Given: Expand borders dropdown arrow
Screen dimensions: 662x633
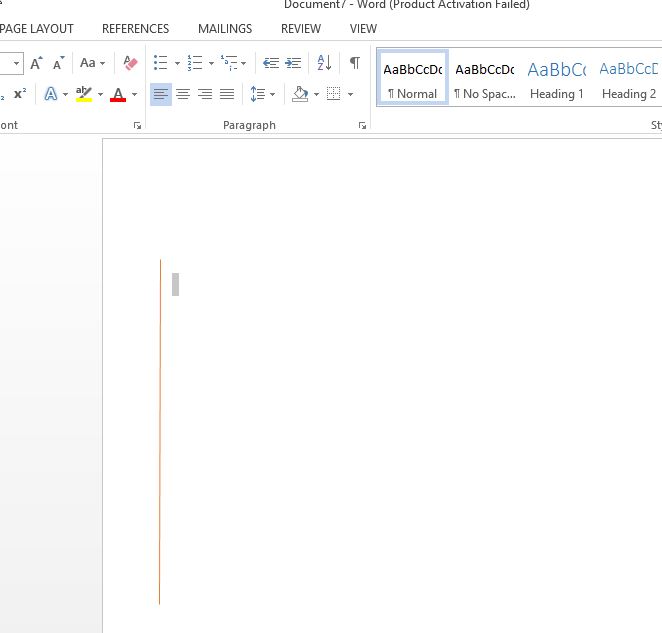Looking at the screenshot, I should pos(350,94).
